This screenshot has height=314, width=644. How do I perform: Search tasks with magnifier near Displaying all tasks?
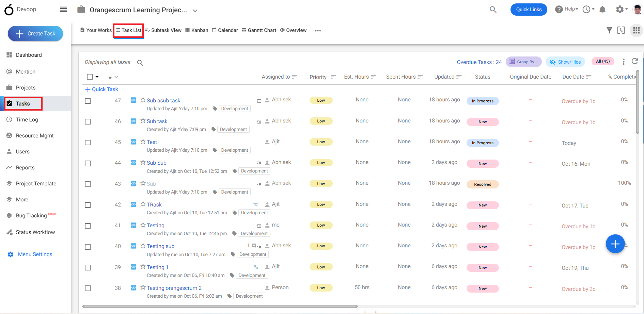[140, 63]
